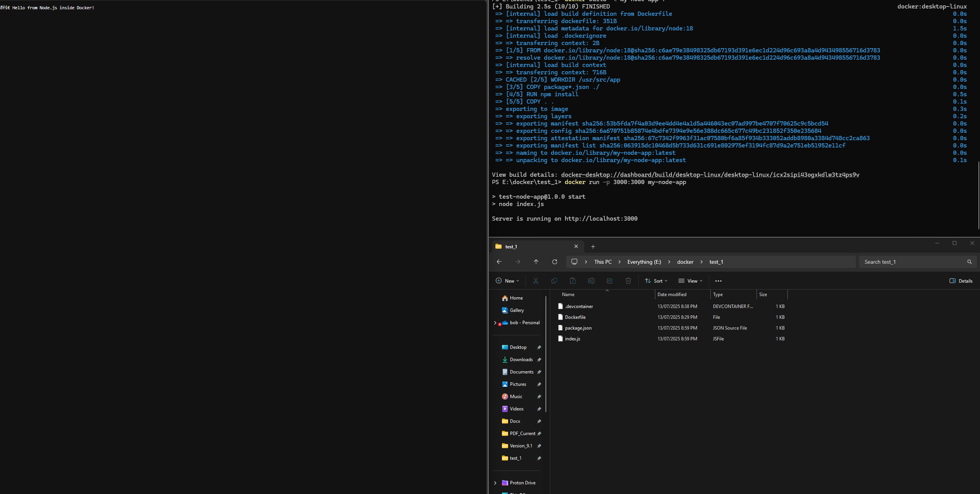
Task: Open the See more menu
Action: [x=718, y=281]
